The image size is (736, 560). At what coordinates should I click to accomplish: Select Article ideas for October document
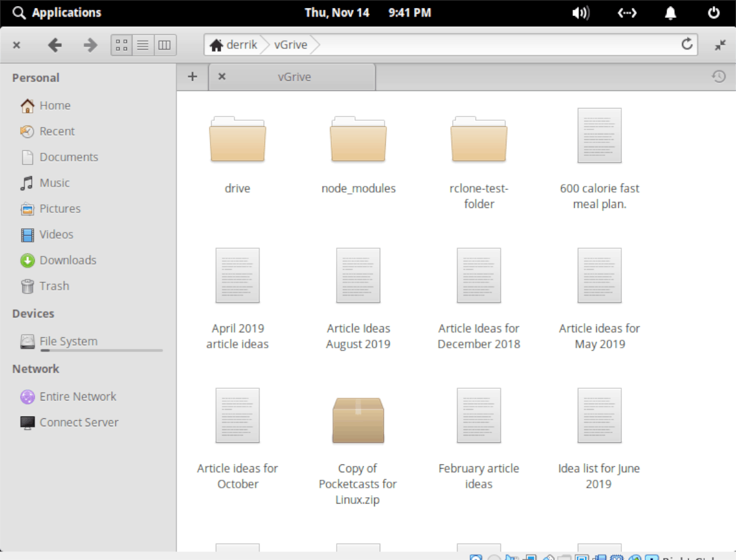tap(237, 415)
